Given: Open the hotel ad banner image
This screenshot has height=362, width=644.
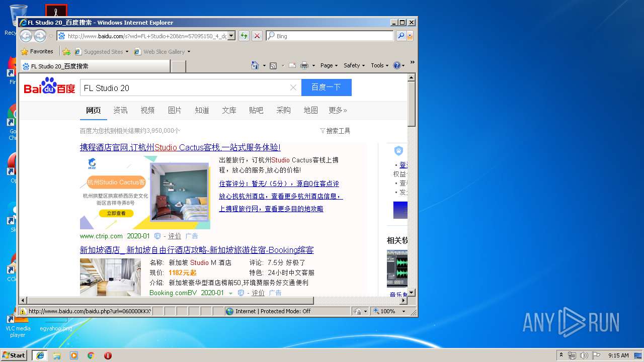Looking at the screenshot, I should [145, 193].
